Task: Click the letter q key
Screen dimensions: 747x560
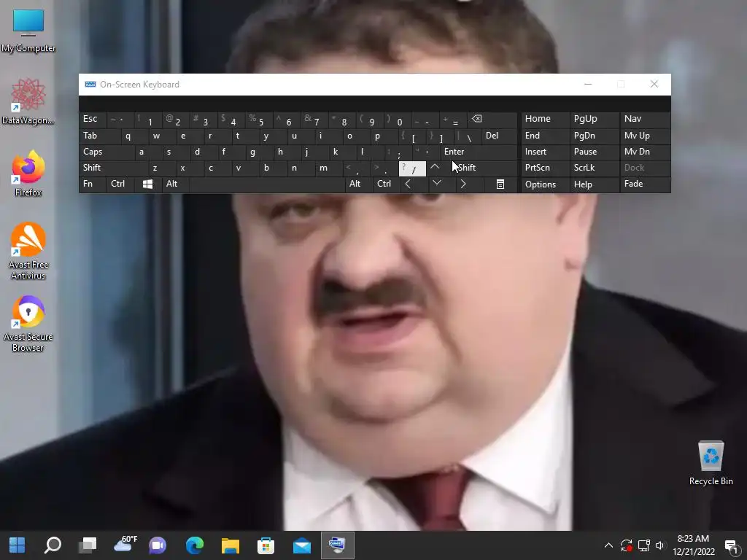Action: [x=134, y=136]
